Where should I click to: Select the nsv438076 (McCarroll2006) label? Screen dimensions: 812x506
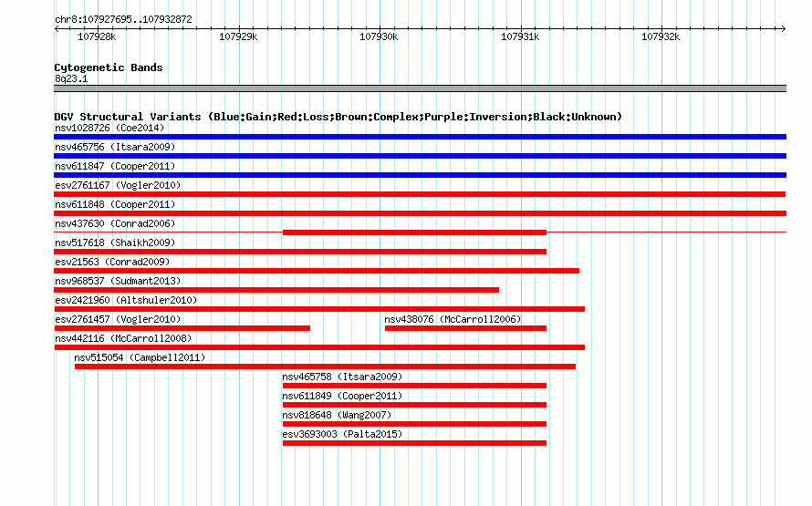coord(453,319)
